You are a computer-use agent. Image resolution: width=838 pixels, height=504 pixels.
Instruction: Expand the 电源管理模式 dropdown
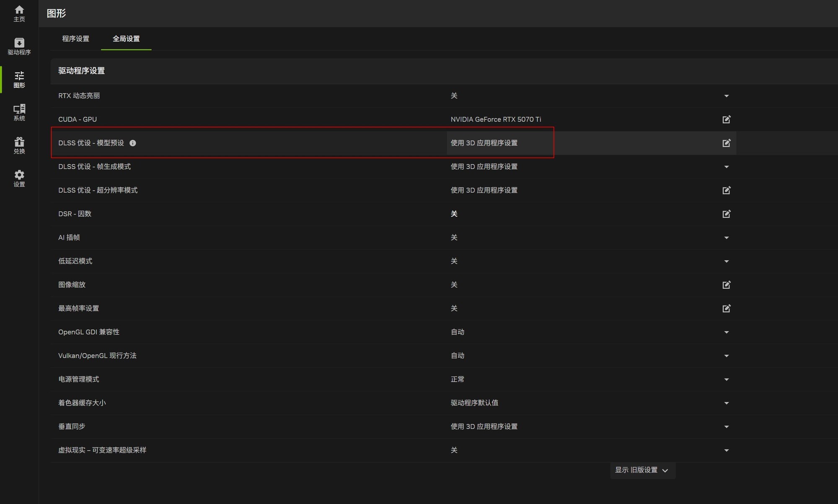tap(727, 380)
